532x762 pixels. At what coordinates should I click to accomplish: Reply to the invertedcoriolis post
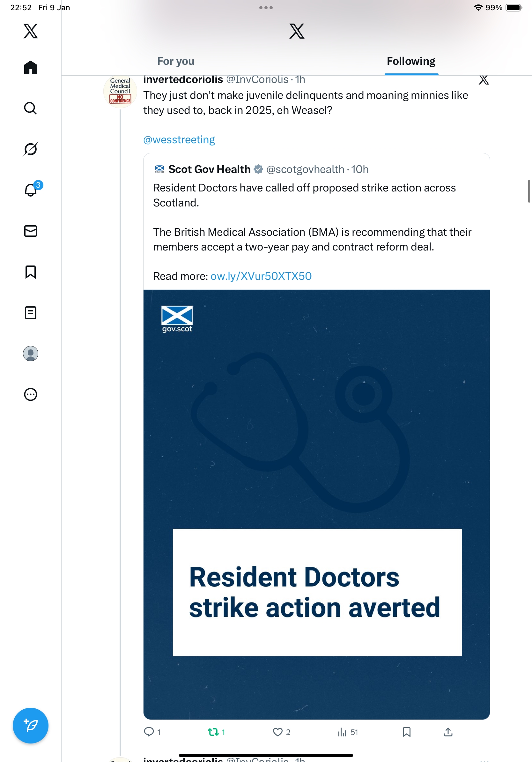pos(149,732)
